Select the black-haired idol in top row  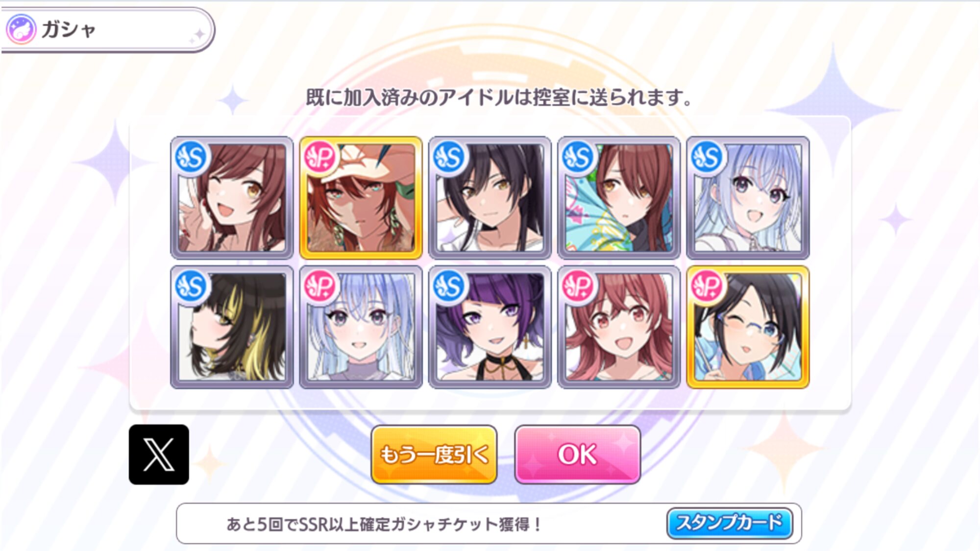490,198
